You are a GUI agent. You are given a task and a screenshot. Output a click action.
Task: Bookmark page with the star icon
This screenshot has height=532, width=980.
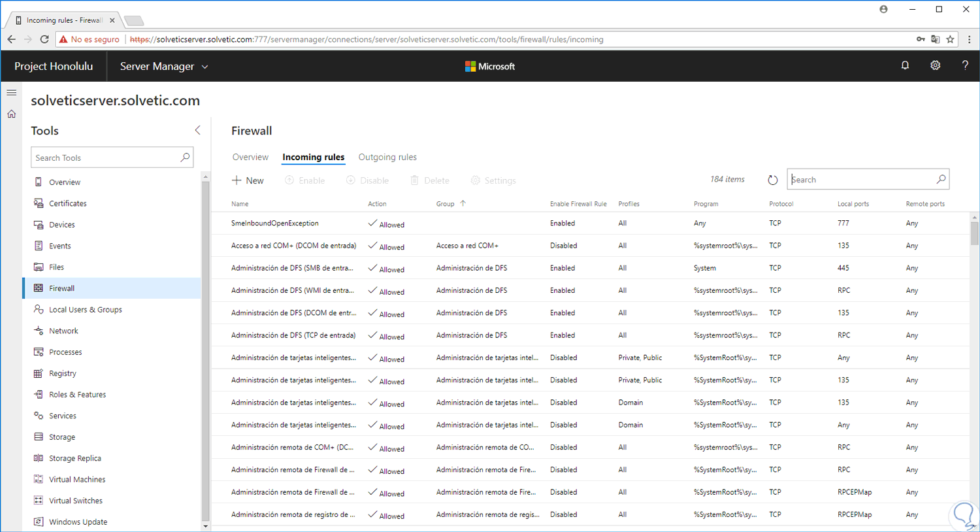(950, 39)
